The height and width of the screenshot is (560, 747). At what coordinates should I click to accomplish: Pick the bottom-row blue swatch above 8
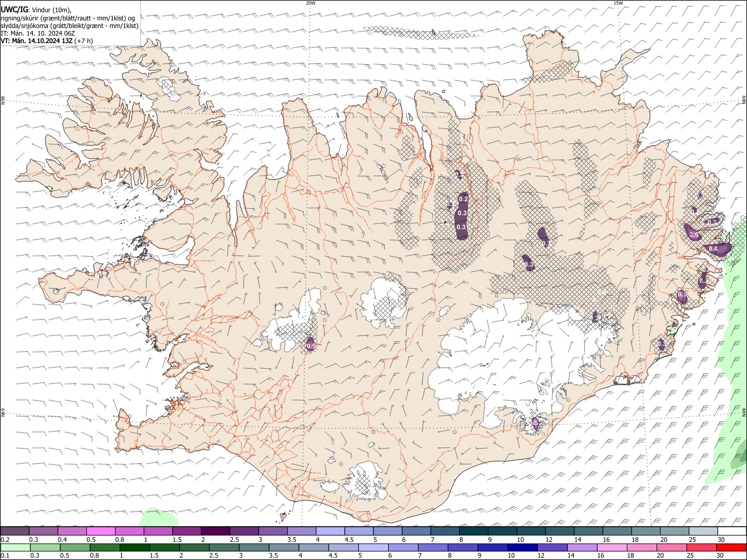click(x=462, y=547)
